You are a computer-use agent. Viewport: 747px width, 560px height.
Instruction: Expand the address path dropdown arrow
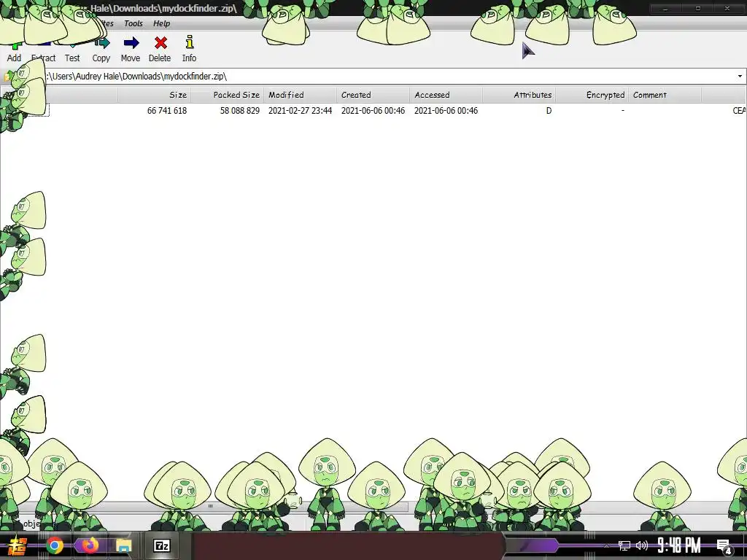[x=740, y=76]
